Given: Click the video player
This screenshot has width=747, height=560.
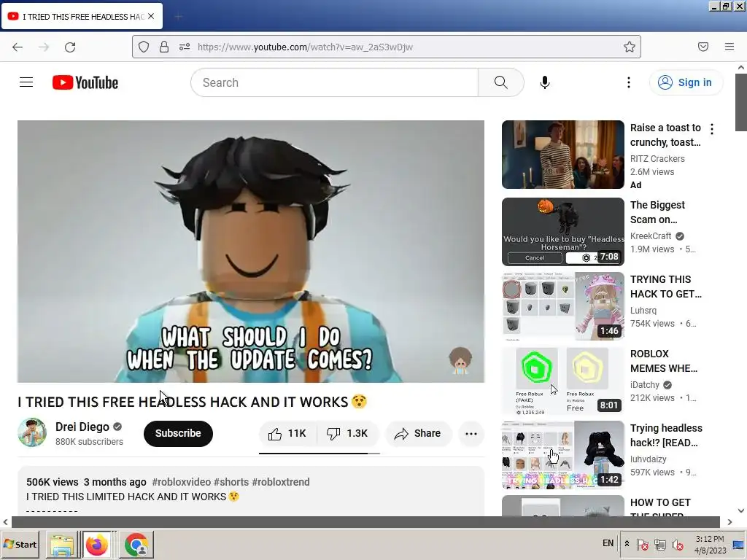Looking at the screenshot, I should [x=251, y=252].
